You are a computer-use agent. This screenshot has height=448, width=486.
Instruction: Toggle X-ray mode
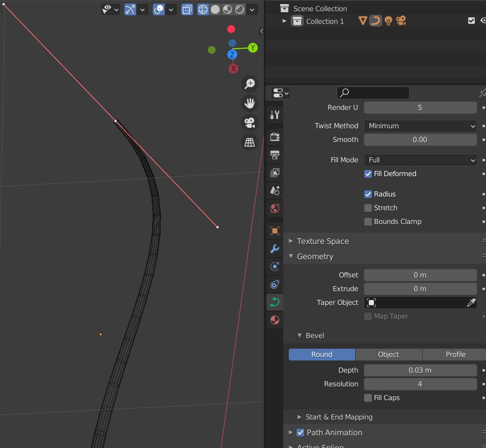tap(187, 9)
